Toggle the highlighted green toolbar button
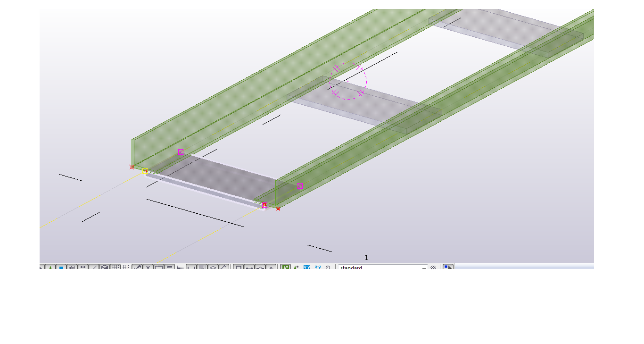644x344 pixels. [285, 268]
